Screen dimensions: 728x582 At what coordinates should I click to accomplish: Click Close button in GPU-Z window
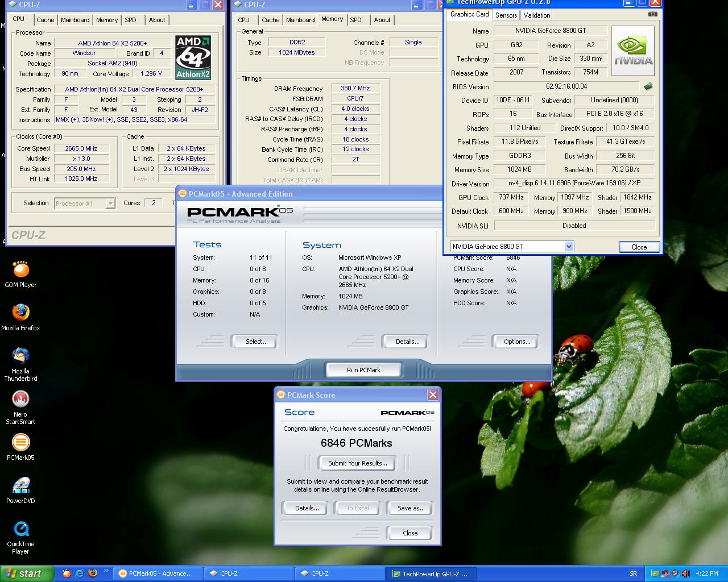coord(639,247)
